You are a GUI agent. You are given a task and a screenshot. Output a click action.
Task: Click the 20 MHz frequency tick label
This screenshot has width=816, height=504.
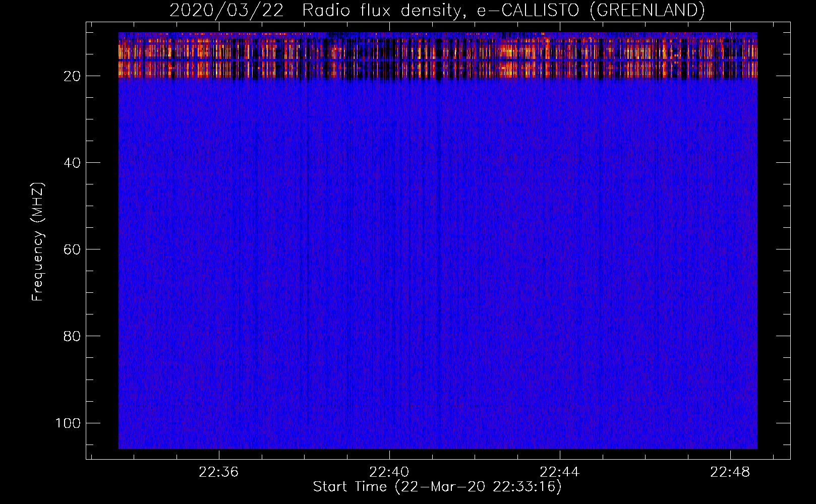coord(72,76)
